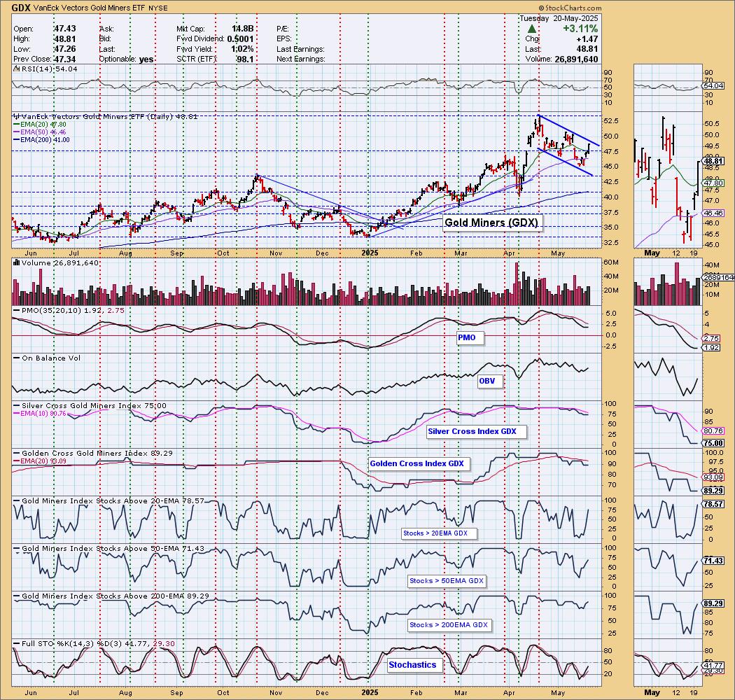Click the Fwd Dividend value 0.5001
The image size is (735, 700).
241,39
